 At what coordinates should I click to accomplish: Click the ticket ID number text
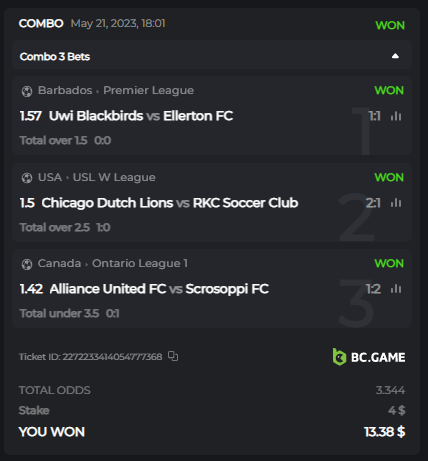pyautogui.click(x=112, y=356)
